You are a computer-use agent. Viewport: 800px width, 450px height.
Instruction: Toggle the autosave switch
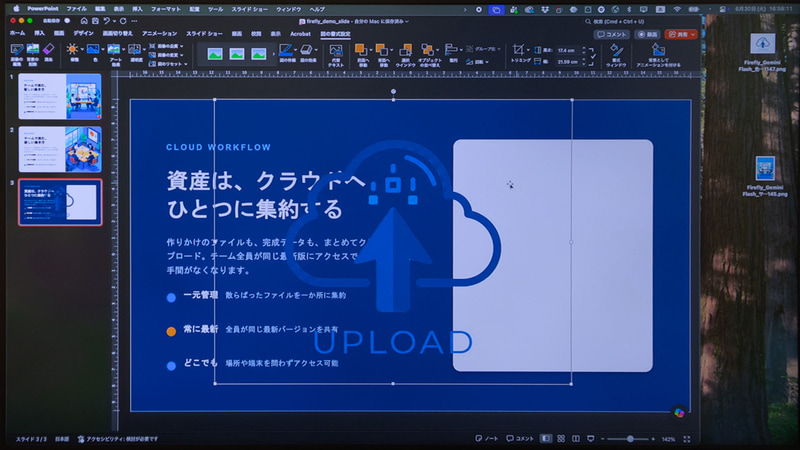point(67,21)
